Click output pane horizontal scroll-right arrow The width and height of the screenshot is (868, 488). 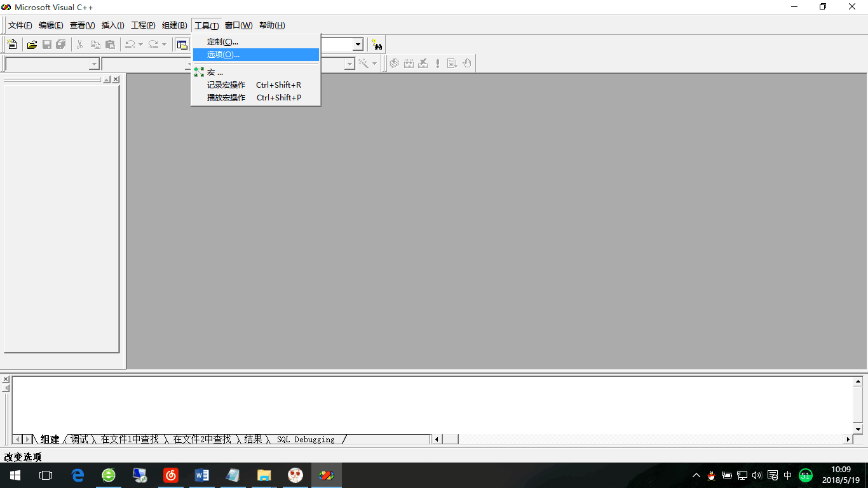pos(848,439)
